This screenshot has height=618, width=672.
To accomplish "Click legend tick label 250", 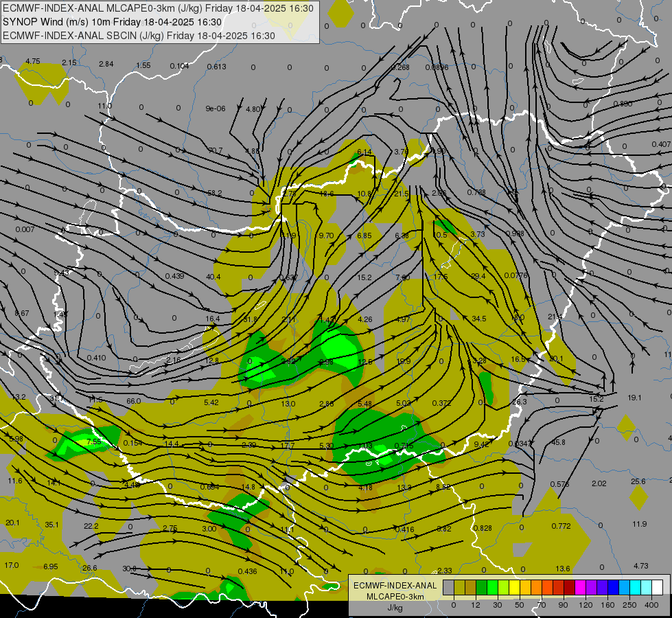I will click(629, 605).
